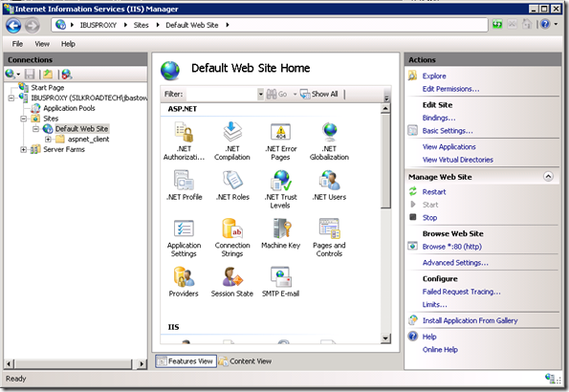Collapse the Manage Web Site section
The image size is (569, 392).
coord(548,177)
